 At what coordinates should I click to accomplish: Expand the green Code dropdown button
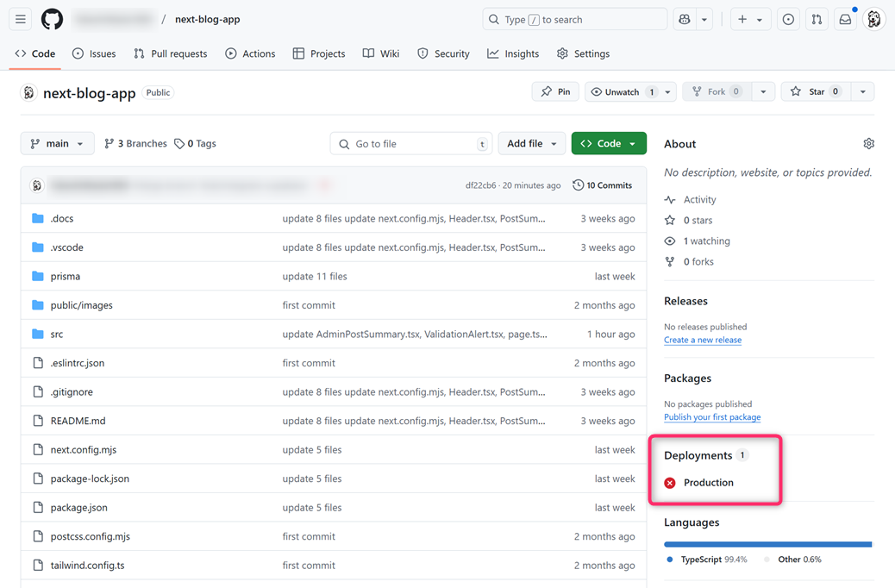click(609, 144)
